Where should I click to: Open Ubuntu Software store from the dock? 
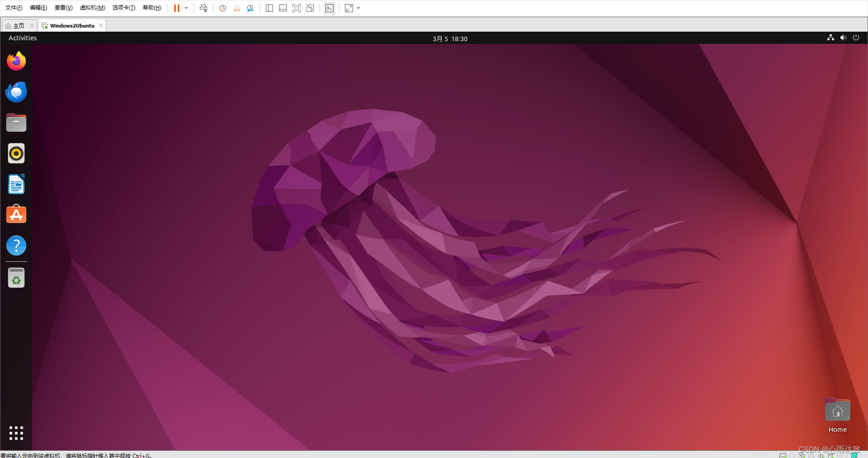(x=16, y=215)
